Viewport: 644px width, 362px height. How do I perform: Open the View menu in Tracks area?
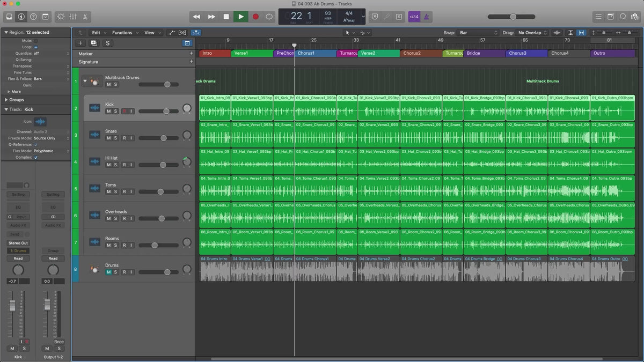[152, 33]
